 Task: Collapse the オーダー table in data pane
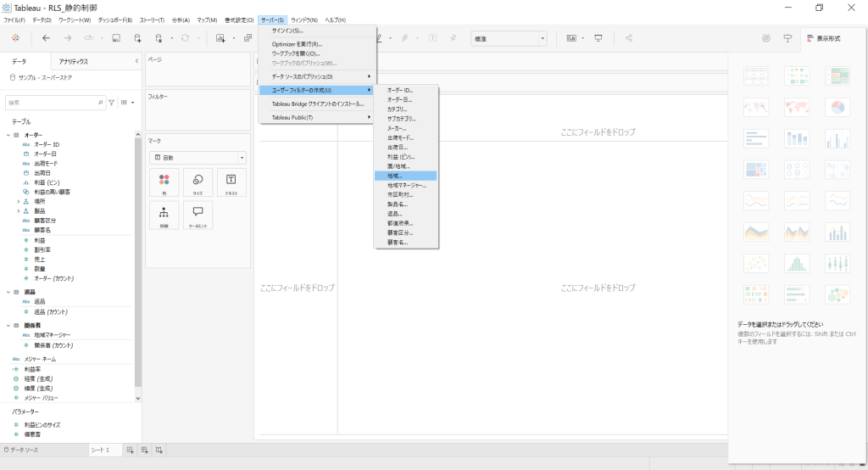coord(8,135)
